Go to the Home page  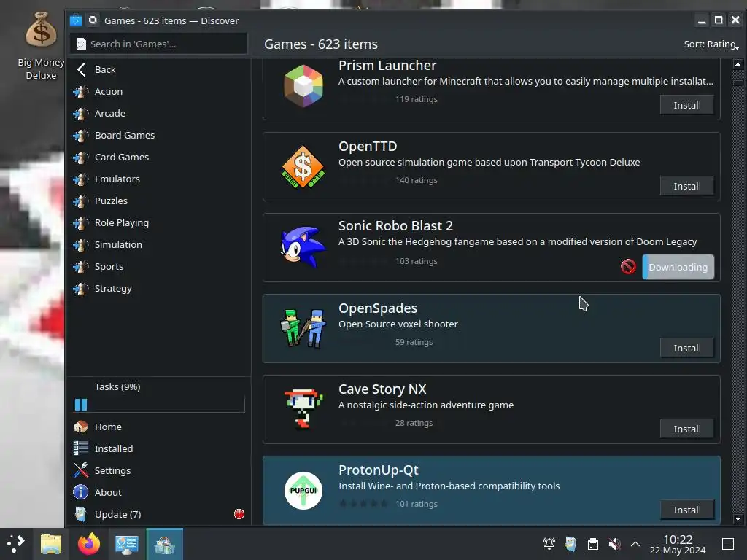click(158, 427)
